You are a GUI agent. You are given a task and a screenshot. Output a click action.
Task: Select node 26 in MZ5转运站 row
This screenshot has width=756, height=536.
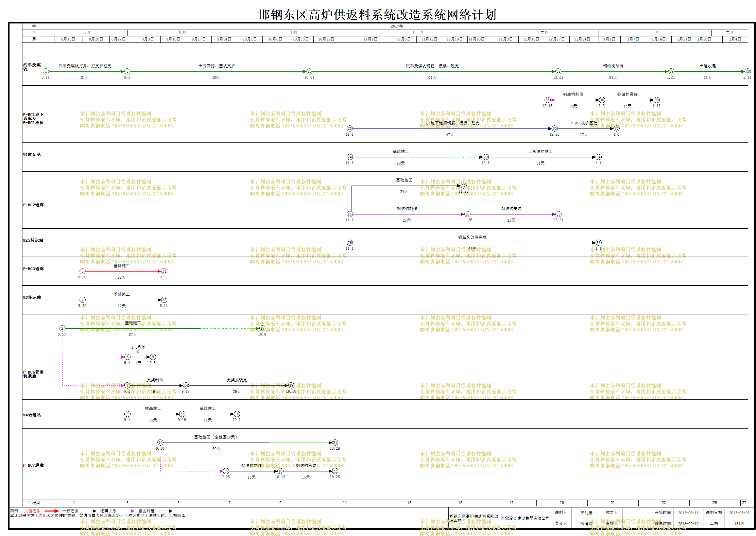pyautogui.click(x=350, y=243)
